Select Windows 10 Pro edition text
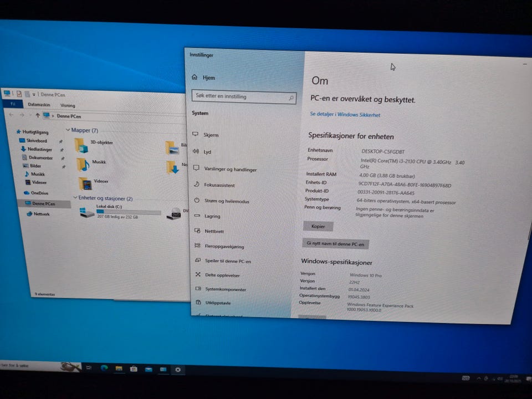Viewport: 532px width, 399px height. pos(365,275)
